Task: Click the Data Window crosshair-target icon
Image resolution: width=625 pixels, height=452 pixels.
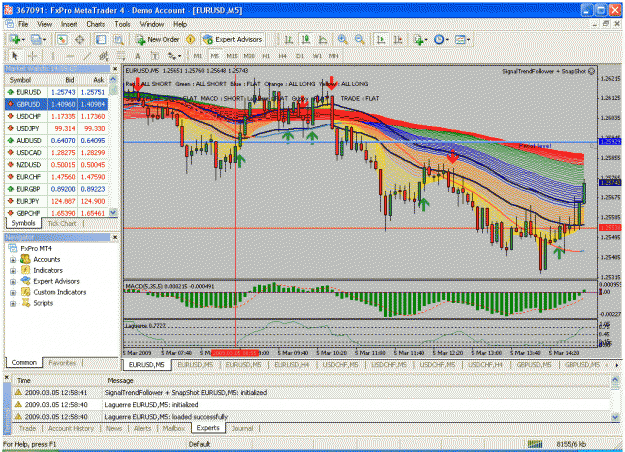Action: pyautogui.click(x=80, y=39)
